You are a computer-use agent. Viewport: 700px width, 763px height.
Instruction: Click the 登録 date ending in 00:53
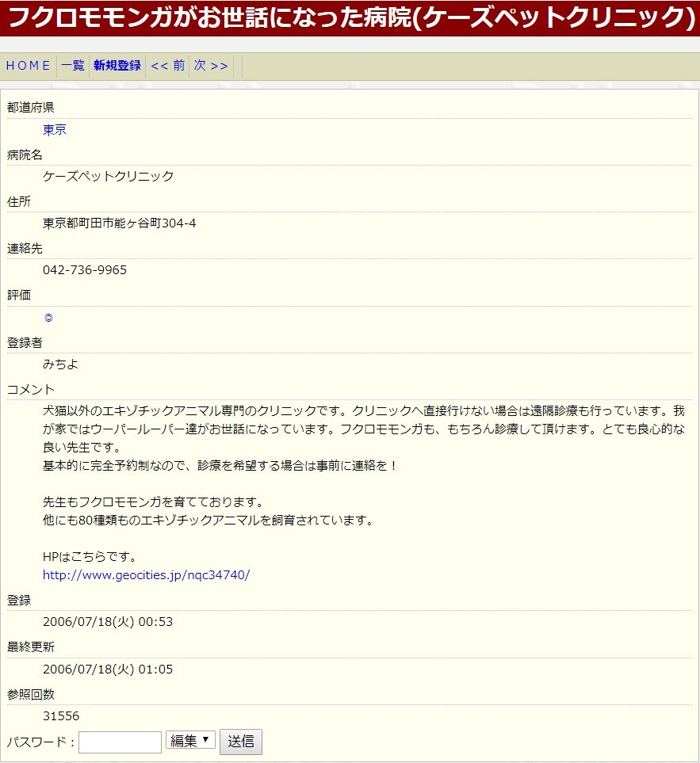coord(108,622)
